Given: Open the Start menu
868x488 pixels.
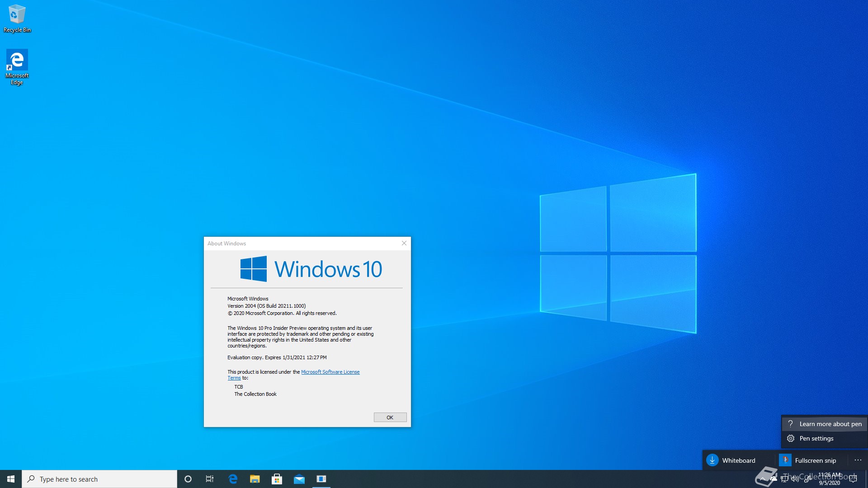Looking at the screenshot, I should point(11,479).
